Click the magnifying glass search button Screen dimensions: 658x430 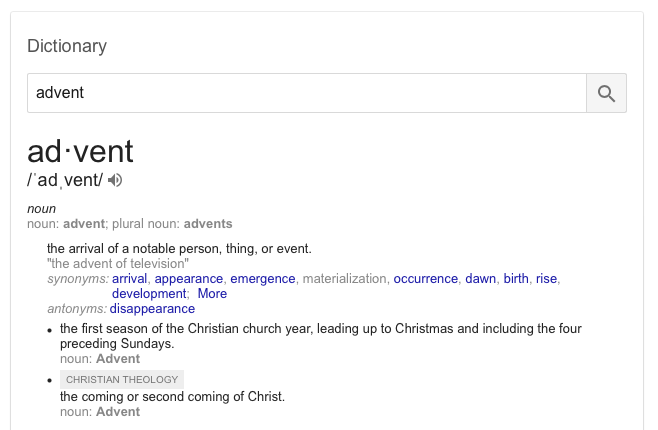pos(606,93)
